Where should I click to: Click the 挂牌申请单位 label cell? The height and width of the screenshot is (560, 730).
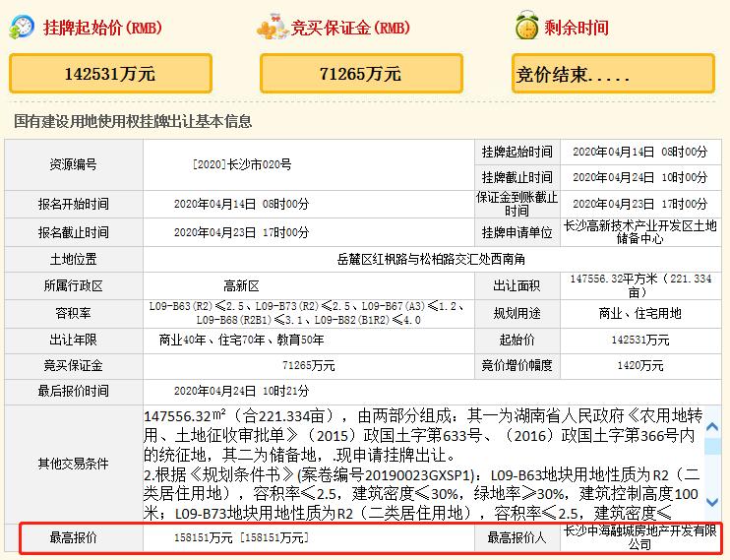click(x=517, y=232)
